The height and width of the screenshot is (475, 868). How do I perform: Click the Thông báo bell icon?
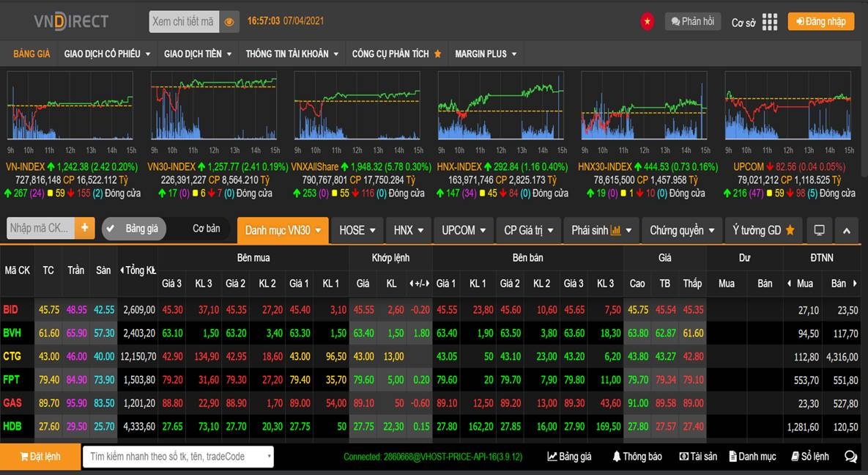[616, 456]
